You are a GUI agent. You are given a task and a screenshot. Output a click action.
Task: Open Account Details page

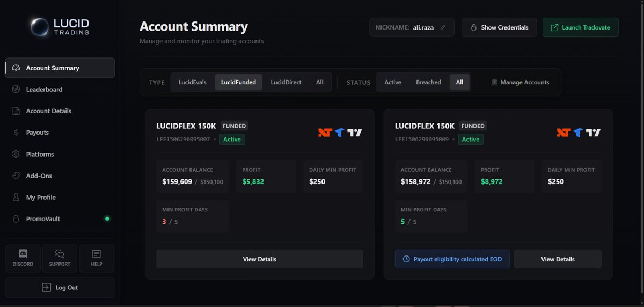click(60, 111)
